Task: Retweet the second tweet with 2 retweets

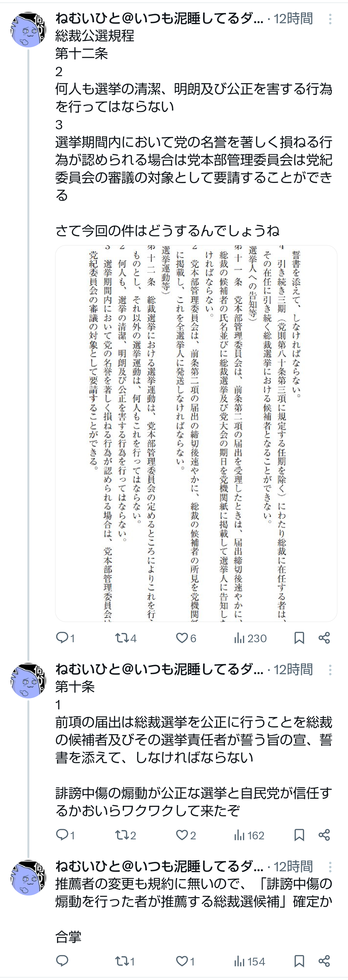Action: (x=122, y=835)
